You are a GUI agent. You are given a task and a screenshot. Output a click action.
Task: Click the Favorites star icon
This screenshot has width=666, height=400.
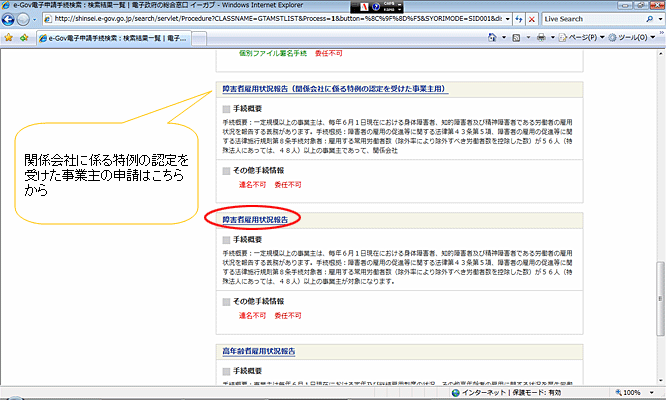tap(9, 38)
